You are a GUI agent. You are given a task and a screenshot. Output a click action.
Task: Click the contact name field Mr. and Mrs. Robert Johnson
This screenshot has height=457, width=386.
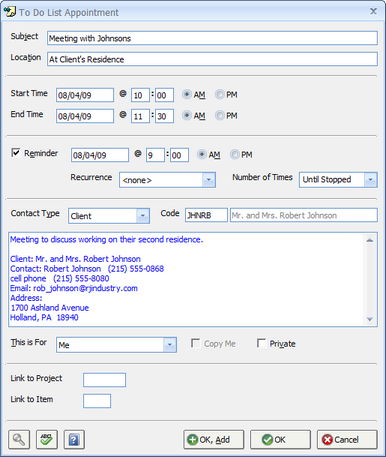[304, 215]
